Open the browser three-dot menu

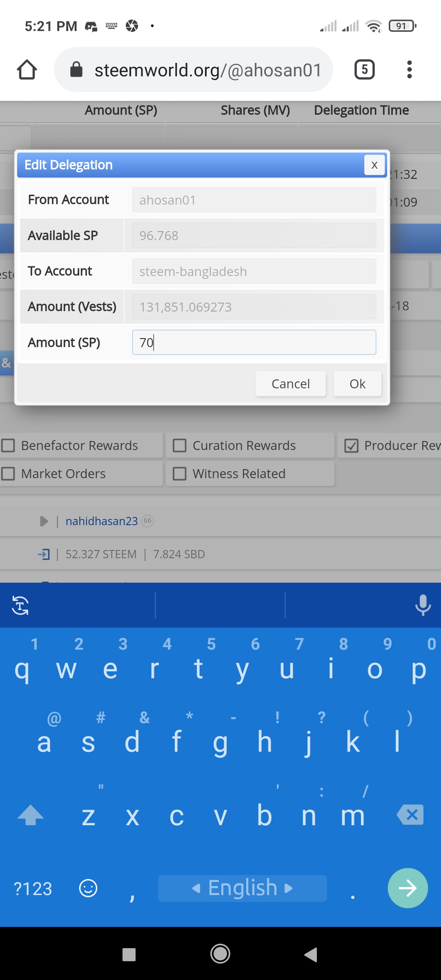click(410, 69)
